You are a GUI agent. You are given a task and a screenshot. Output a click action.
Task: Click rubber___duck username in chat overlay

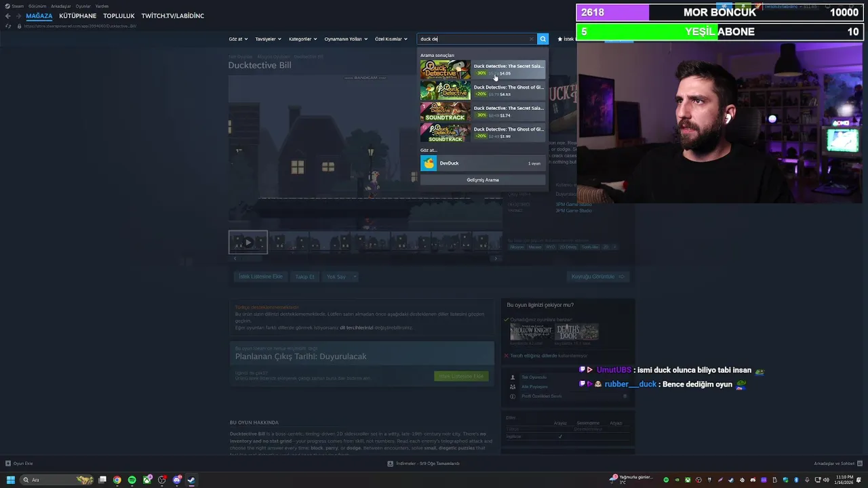pos(631,384)
